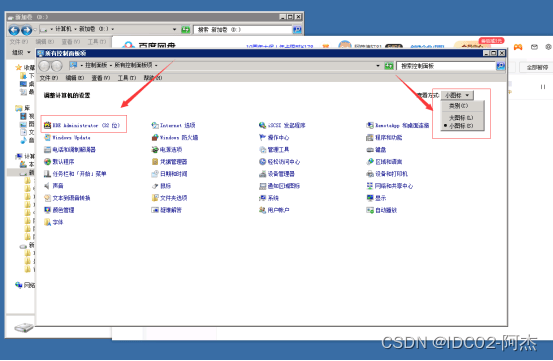Open 网络和共享中心 network center
Screen dimensions: 553x361
tap(389, 186)
